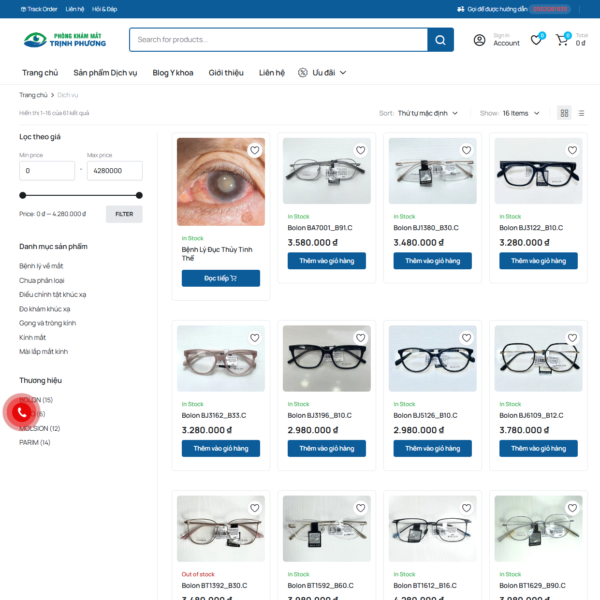Image resolution: width=600 pixels, height=600 pixels.
Task: Add Bệnh Lý Đục Thủy Tinh Thể to wishlist
Action: coord(254,150)
